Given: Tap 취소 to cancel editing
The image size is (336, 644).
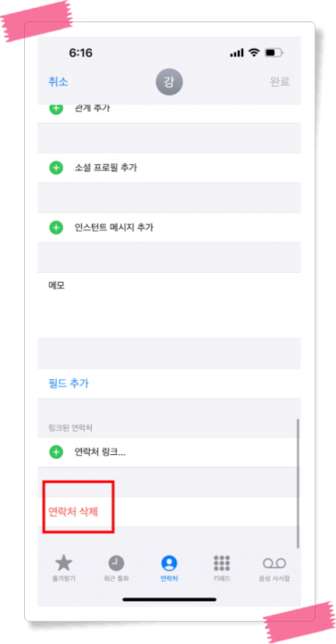Looking at the screenshot, I should [x=58, y=82].
